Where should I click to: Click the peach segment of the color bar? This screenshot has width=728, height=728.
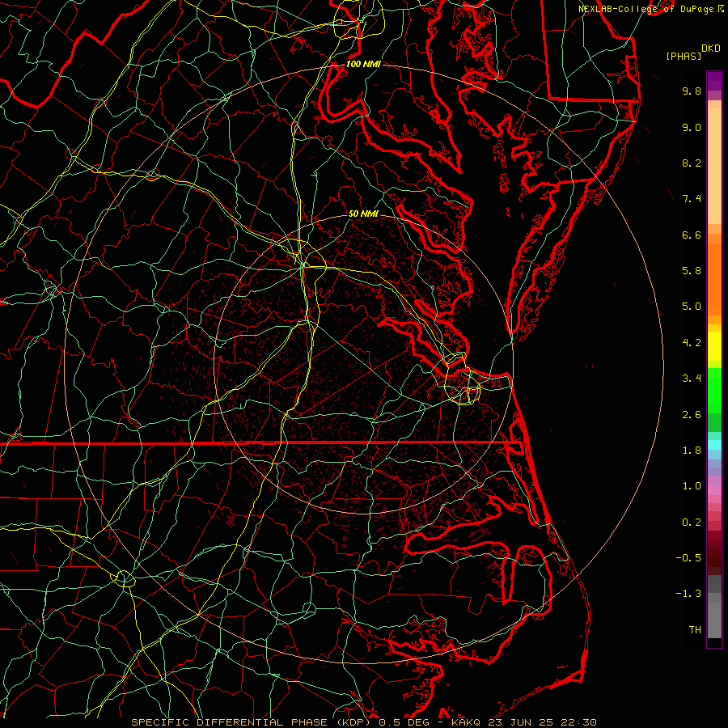click(x=714, y=166)
